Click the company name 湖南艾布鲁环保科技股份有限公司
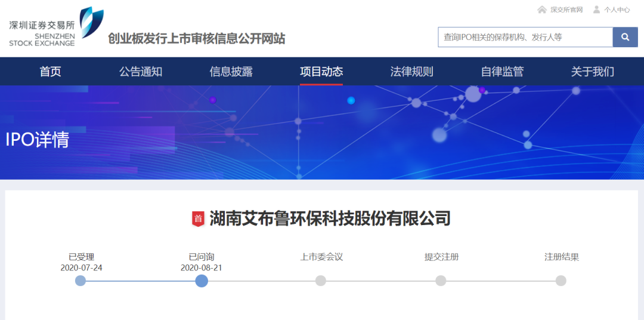Viewport: 644px width, 320px height. click(330, 219)
